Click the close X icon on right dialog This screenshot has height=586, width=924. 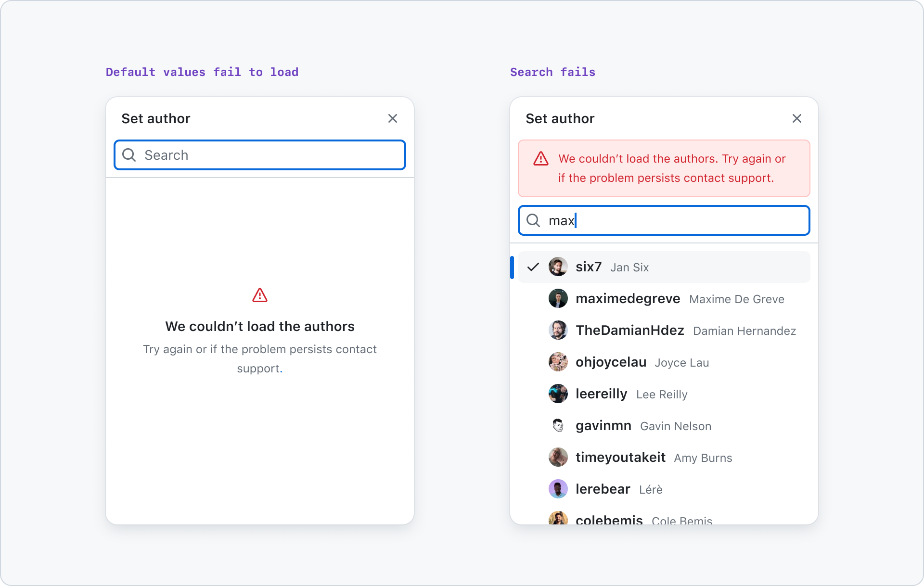797,118
